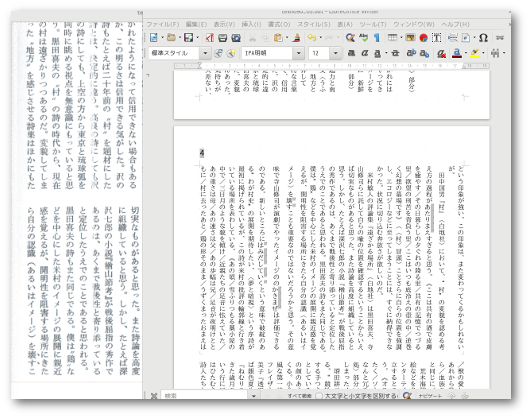This screenshot has height=418, width=530.
Task: Click the Print icon
Action: [222, 38]
